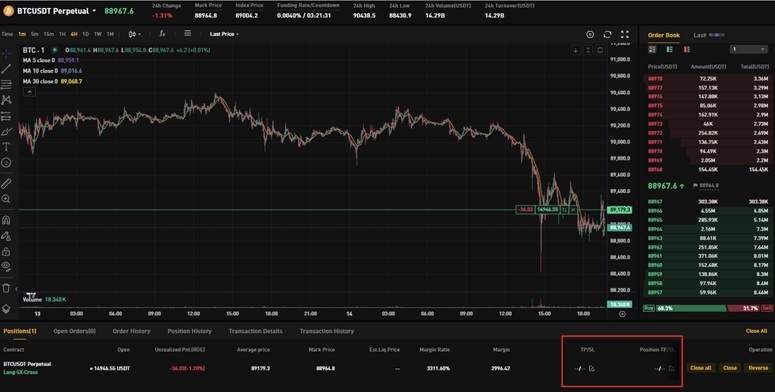The width and height of the screenshot is (775, 392).
Task: Switch chart to 1M monthly interval
Action: pos(110,34)
